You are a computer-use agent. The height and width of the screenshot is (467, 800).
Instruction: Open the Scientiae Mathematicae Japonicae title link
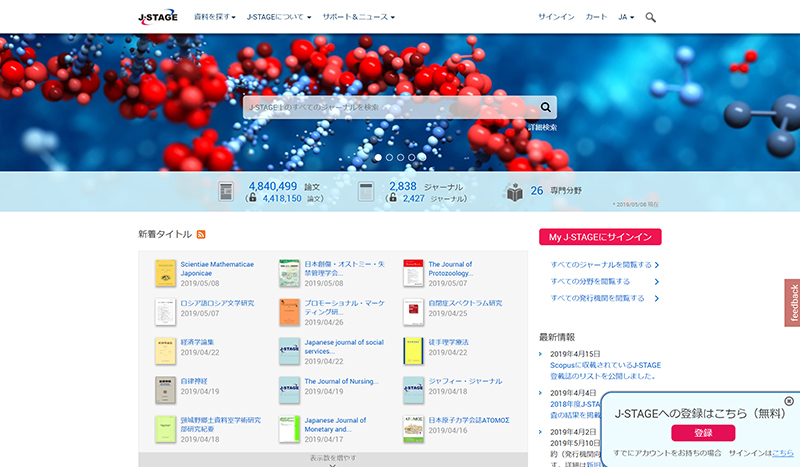pos(217,268)
